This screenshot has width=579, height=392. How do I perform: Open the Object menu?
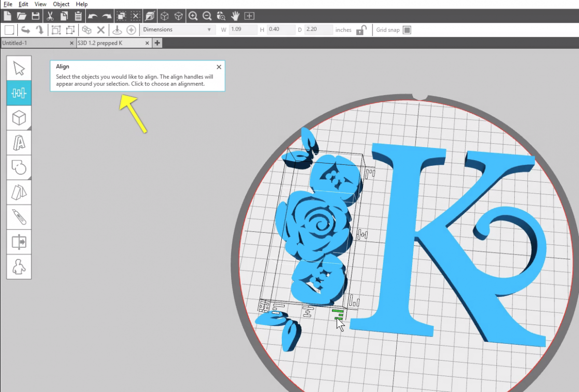click(61, 4)
